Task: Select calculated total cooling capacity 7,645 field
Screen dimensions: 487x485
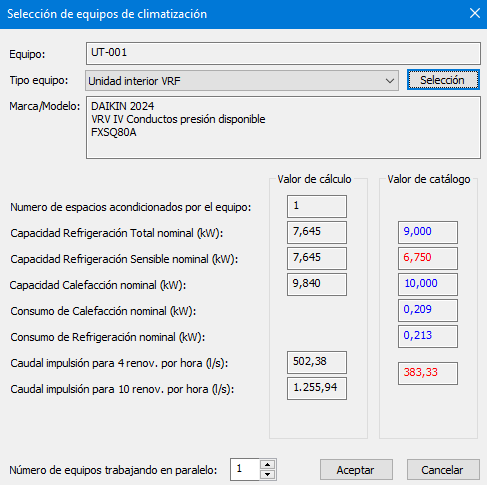Action: (x=317, y=232)
